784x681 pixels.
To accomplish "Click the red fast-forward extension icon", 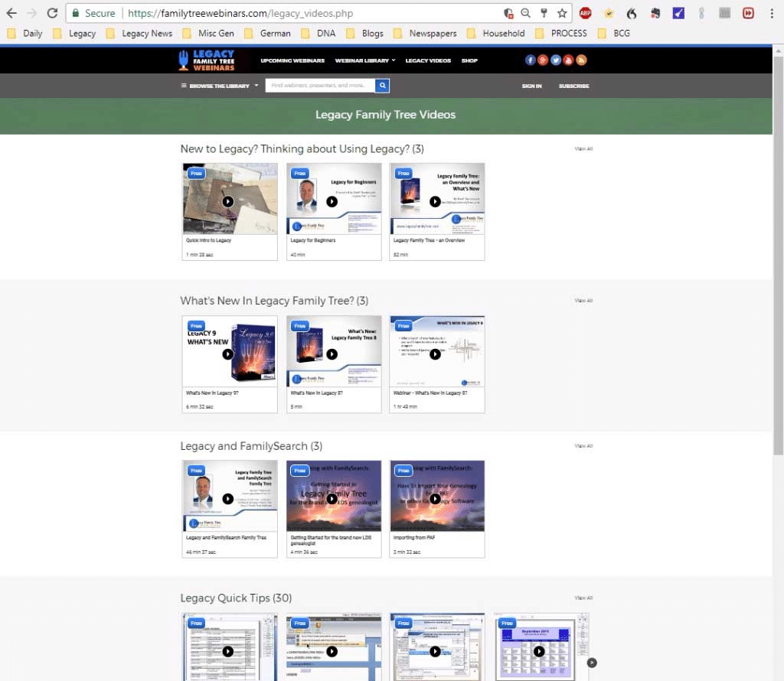I will (748, 13).
